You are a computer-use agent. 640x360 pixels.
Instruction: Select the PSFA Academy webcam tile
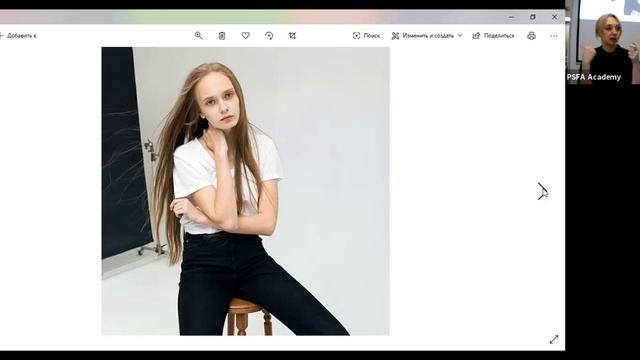tap(603, 42)
